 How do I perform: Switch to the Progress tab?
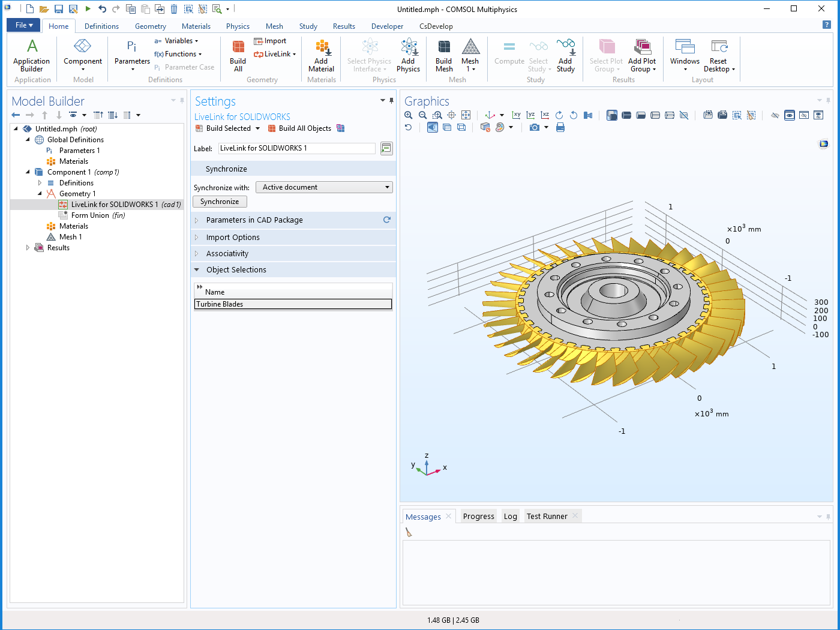(x=478, y=517)
